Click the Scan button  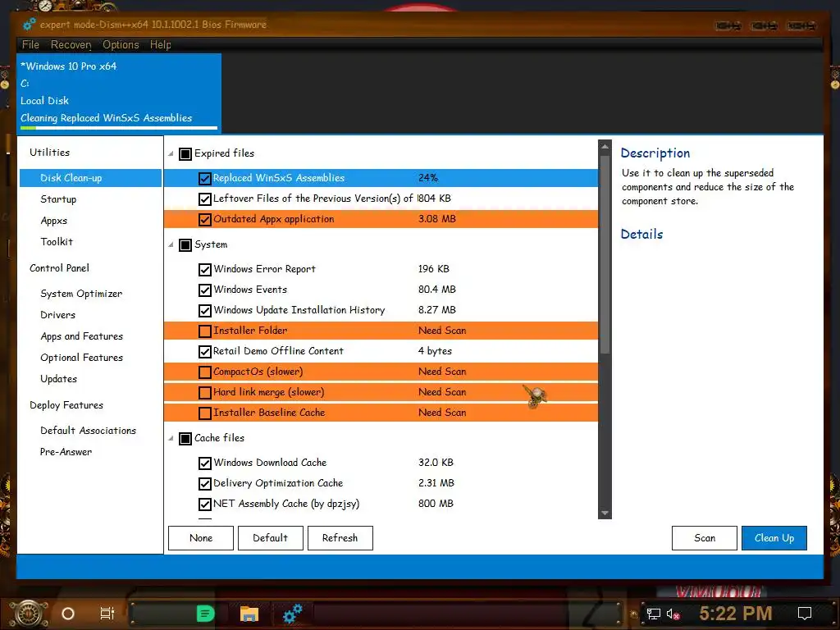click(x=705, y=538)
